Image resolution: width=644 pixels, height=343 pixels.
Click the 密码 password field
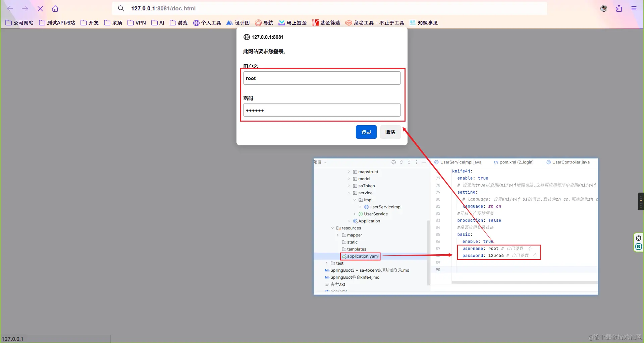point(322,110)
